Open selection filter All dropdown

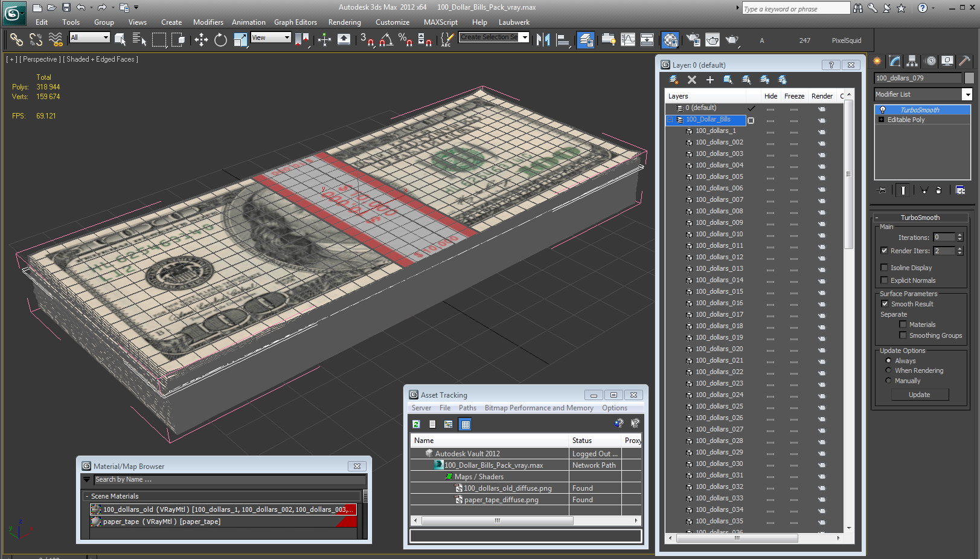[x=89, y=37]
